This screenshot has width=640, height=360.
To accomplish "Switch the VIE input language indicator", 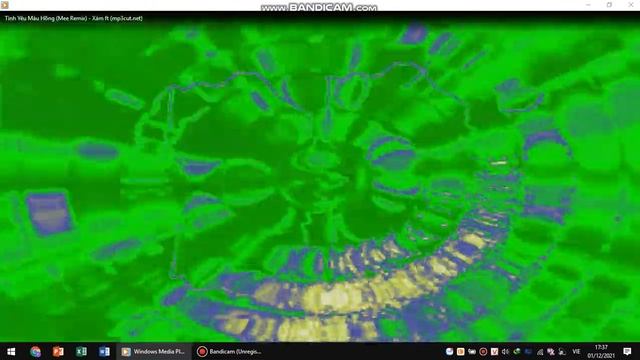I will [x=576, y=351].
